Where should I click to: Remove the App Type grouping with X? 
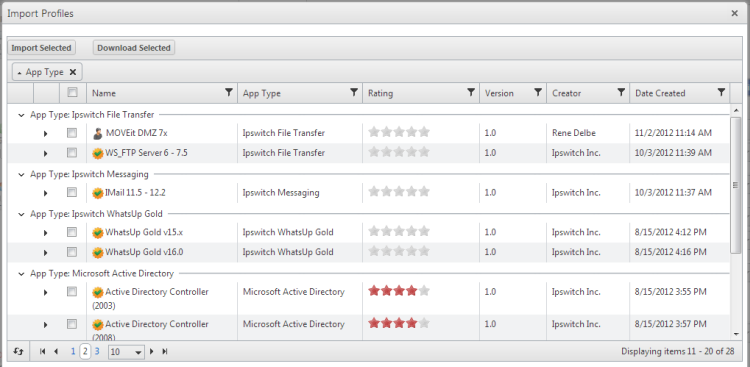click(73, 72)
